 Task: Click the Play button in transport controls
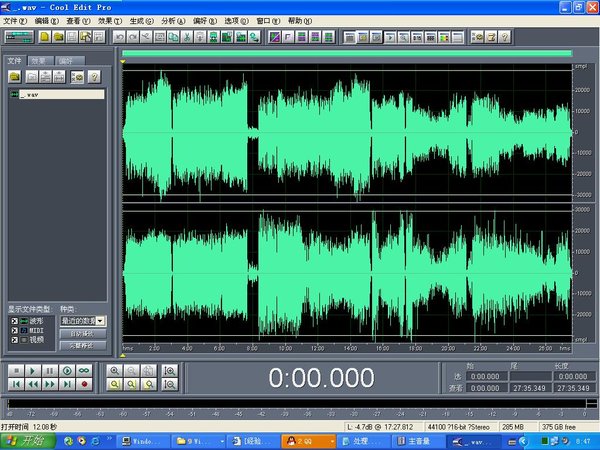[x=32, y=370]
